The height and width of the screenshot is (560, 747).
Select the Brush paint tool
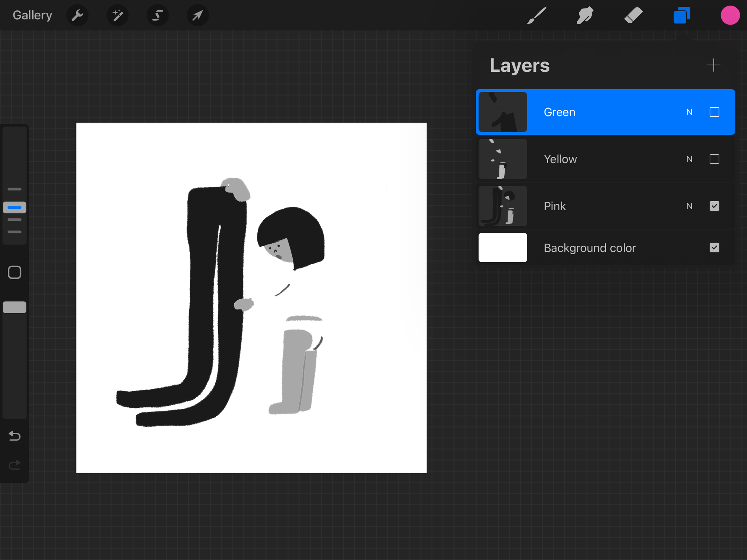[537, 15]
